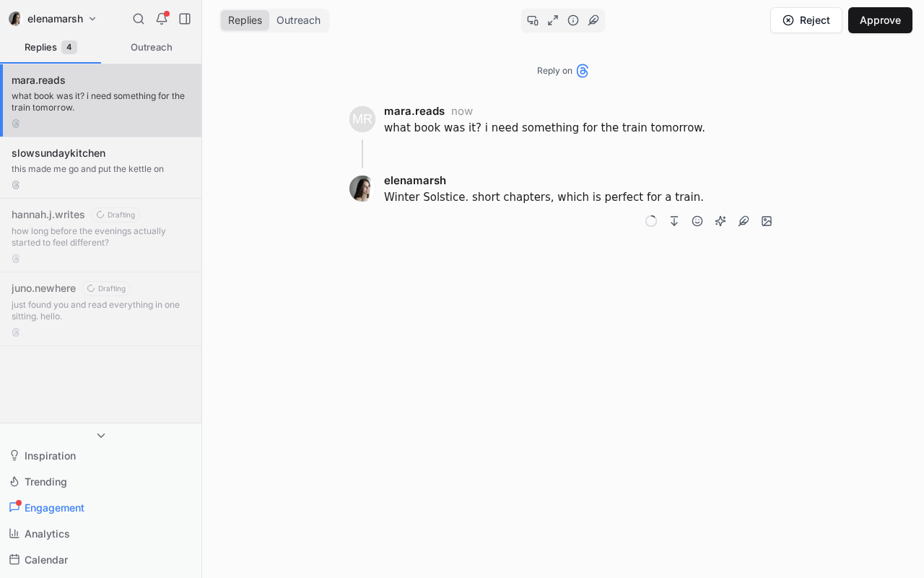Screen dimensions: 924x578
Task: Click the AI sparkles icon under reply
Action: [x=720, y=221]
